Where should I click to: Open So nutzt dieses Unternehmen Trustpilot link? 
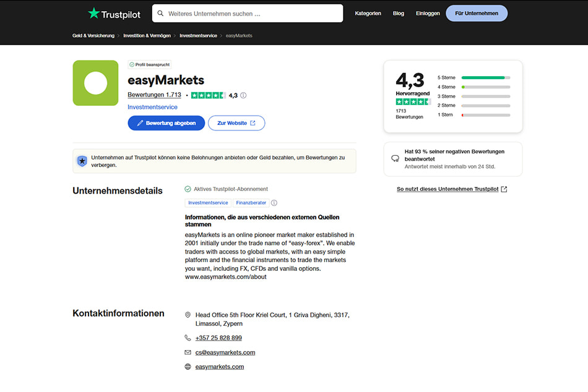click(452, 189)
